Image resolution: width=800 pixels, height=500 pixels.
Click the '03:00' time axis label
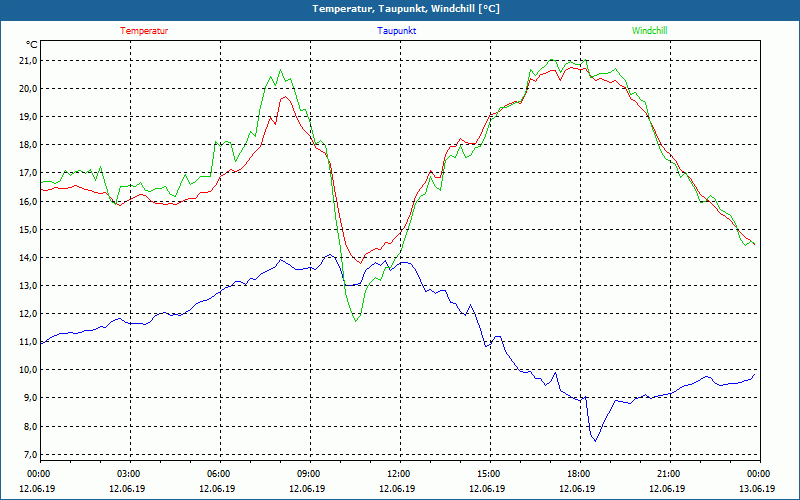128,474
